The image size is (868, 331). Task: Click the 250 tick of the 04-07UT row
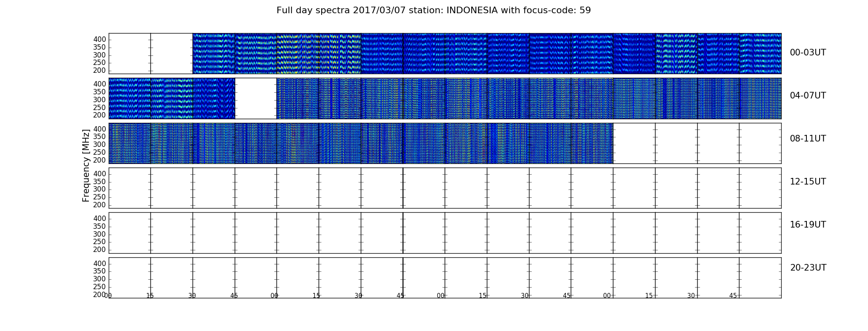(100, 108)
